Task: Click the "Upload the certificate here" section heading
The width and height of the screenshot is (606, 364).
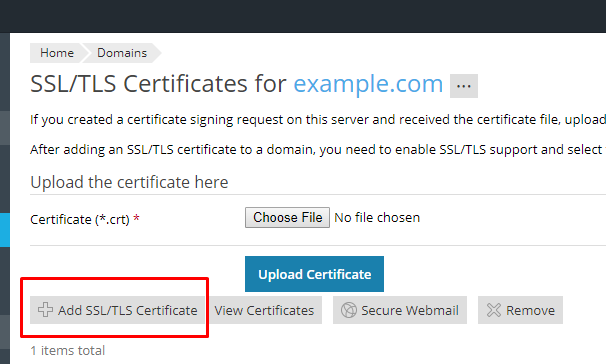Action: [129, 182]
